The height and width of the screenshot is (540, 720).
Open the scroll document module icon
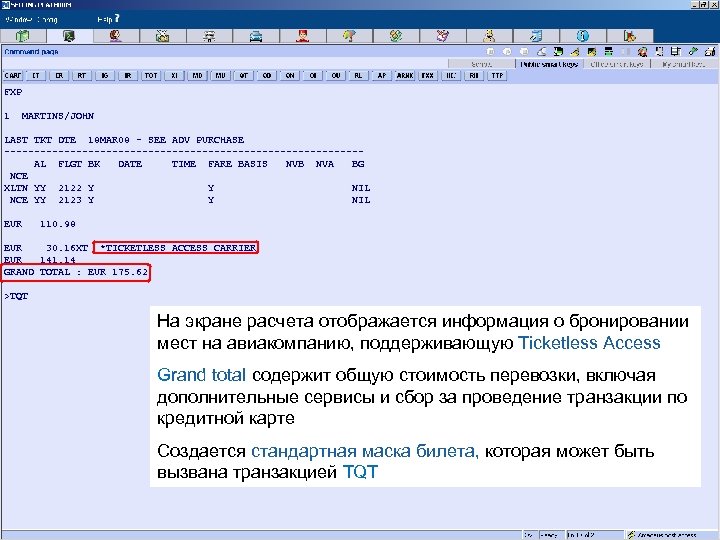pos(536,36)
